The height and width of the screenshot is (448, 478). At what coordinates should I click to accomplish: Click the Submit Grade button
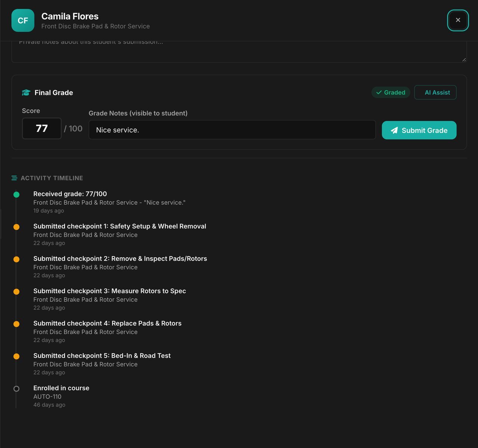tap(419, 130)
